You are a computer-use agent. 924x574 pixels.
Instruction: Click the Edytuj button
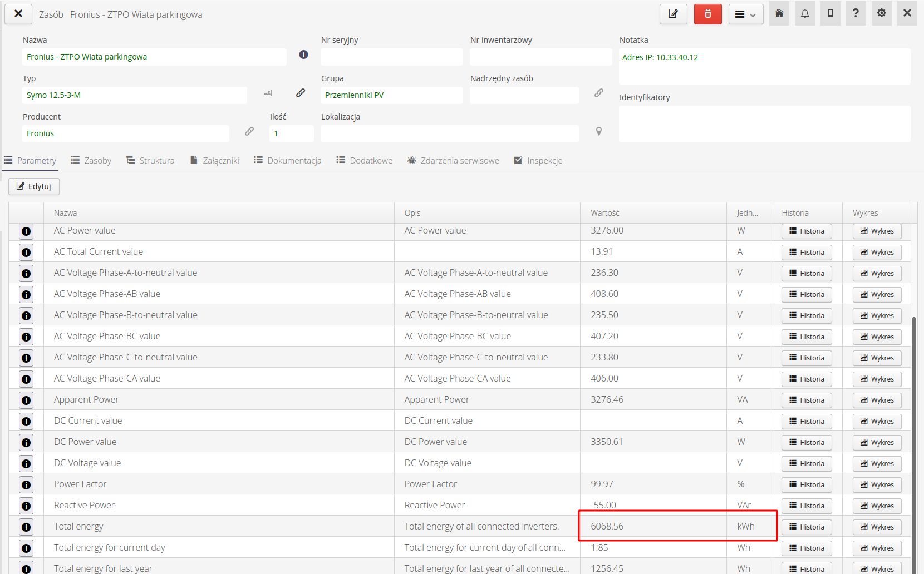click(34, 186)
